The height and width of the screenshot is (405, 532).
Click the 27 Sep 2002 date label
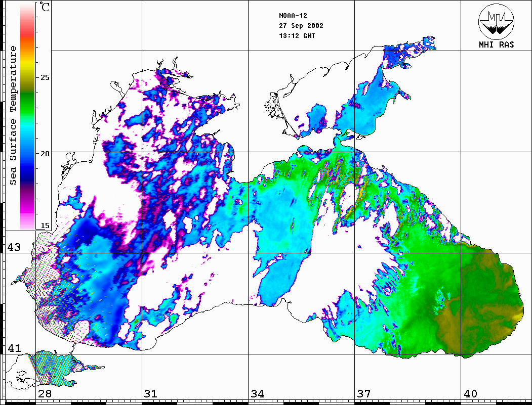(301, 26)
